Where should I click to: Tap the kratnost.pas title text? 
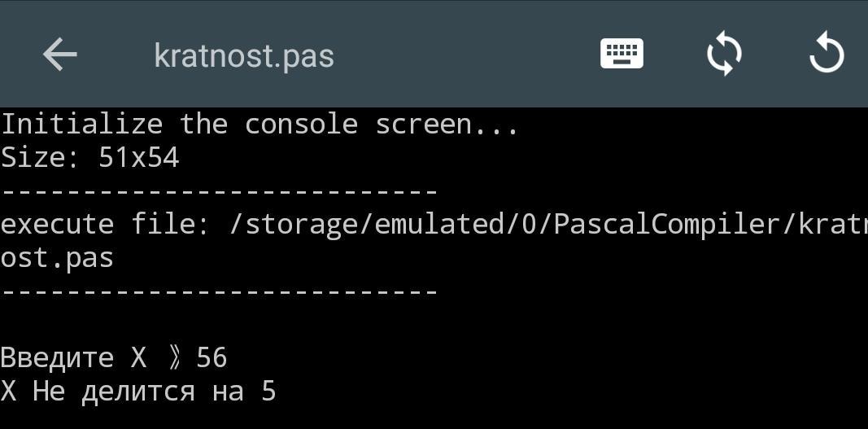[244, 55]
